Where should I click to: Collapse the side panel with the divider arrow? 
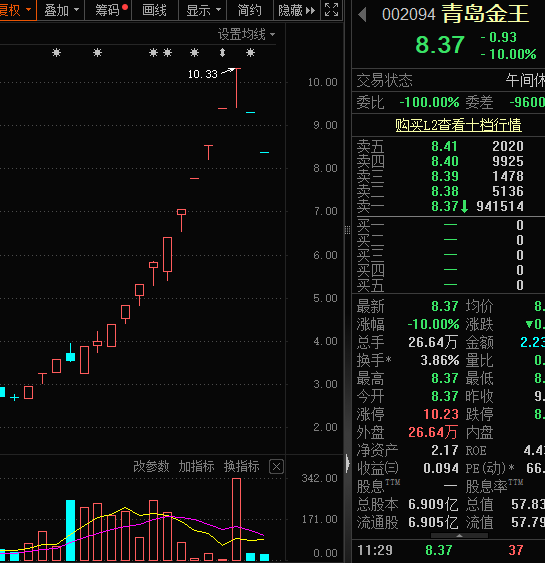(347, 463)
